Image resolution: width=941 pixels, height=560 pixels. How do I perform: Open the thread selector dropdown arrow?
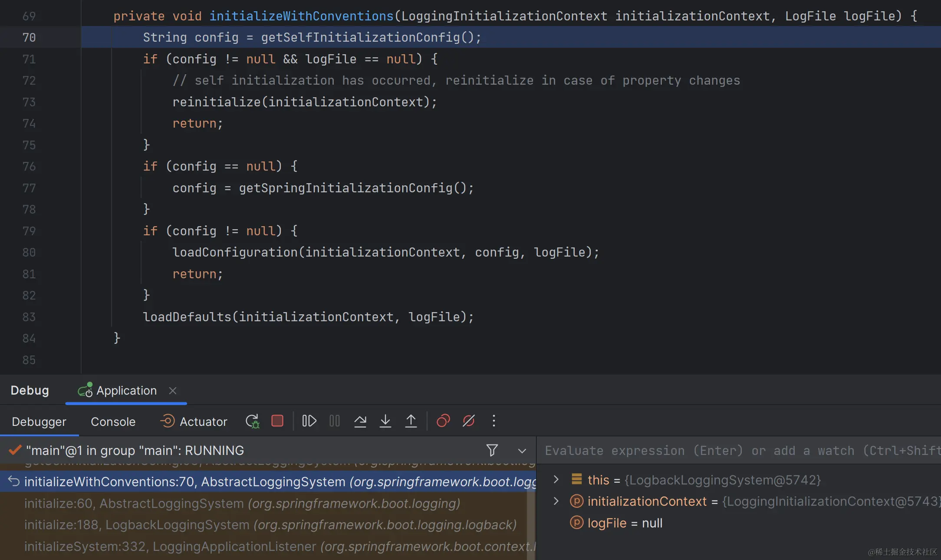[x=522, y=451]
